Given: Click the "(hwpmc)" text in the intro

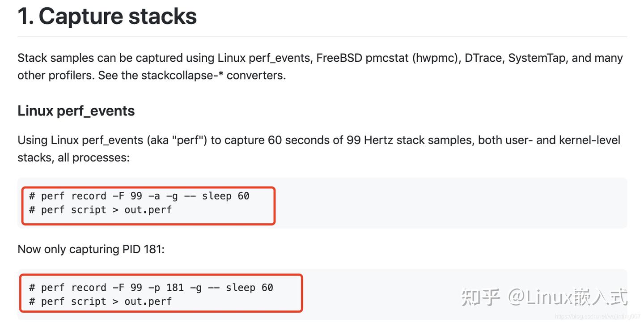Looking at the screenshot, I should (x=436, y=58).
